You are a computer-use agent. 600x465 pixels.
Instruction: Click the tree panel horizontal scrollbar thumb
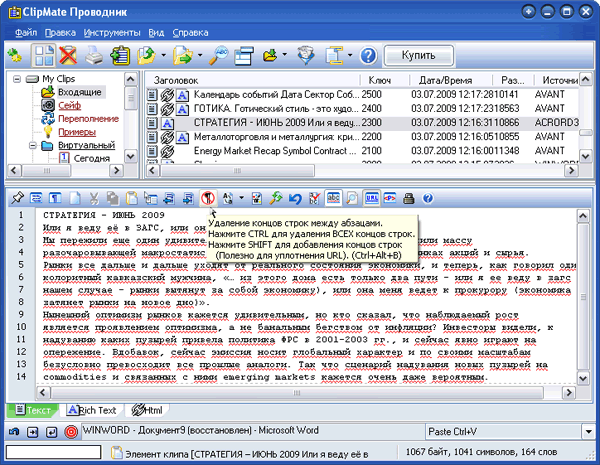click(46, 170)
